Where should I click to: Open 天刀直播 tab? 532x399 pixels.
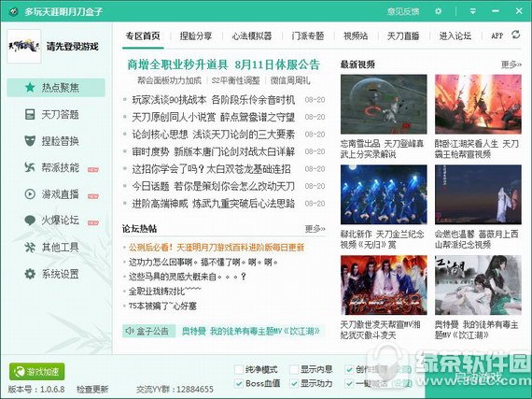point(403,36)
